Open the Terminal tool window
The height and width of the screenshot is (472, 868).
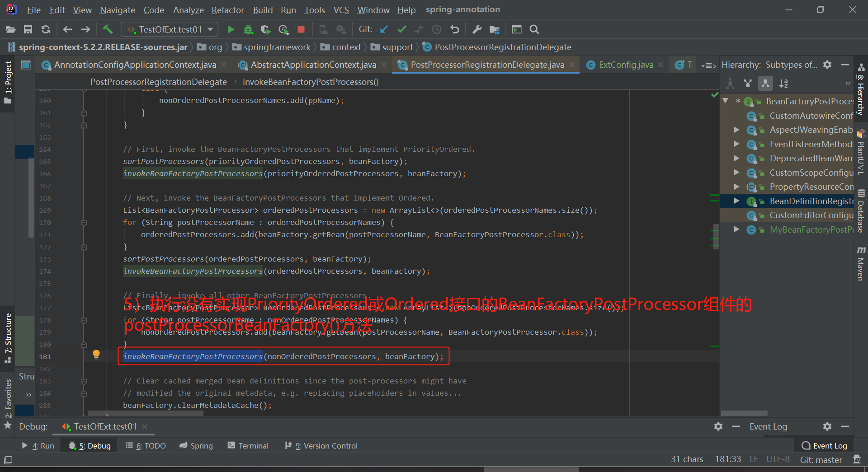click(248, 446)
